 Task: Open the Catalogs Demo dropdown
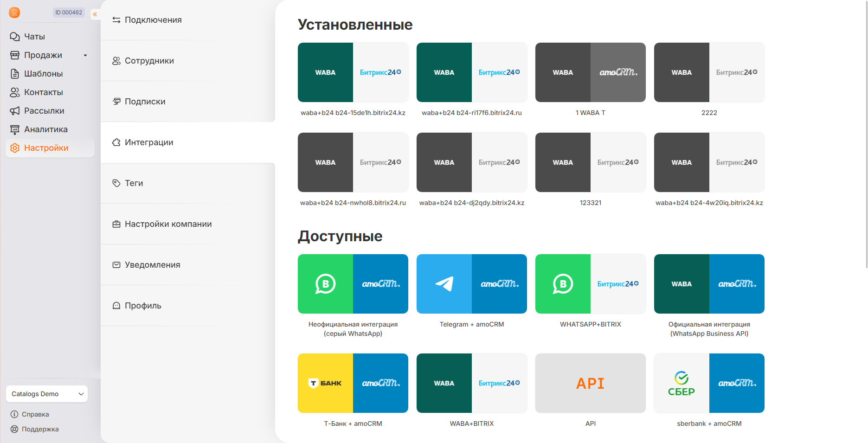click(47, 394)
